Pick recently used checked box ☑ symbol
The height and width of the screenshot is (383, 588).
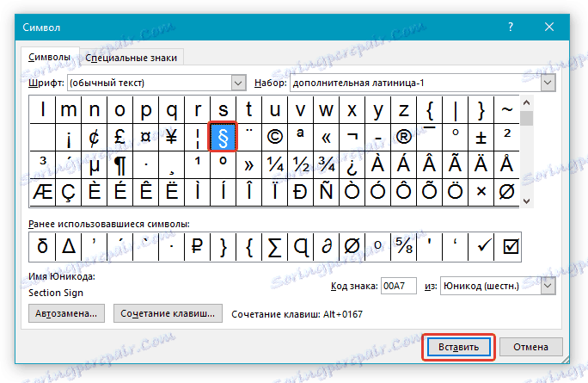tap(507, 247)
